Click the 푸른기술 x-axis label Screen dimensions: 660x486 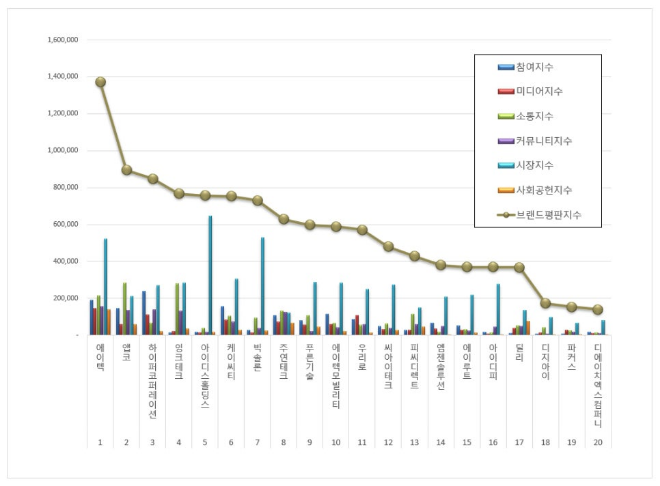pyautogui.click(x=309, y=361)
